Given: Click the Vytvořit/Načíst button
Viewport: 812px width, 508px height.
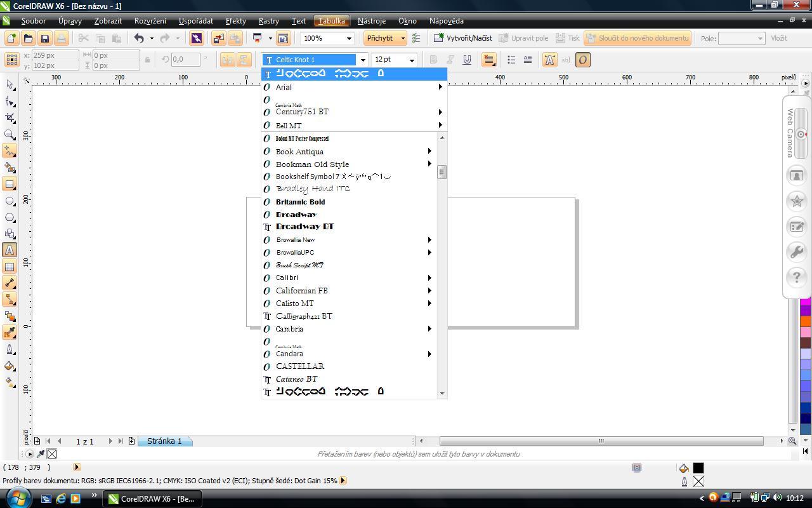Looking at the screenshot, I should 463,38.
